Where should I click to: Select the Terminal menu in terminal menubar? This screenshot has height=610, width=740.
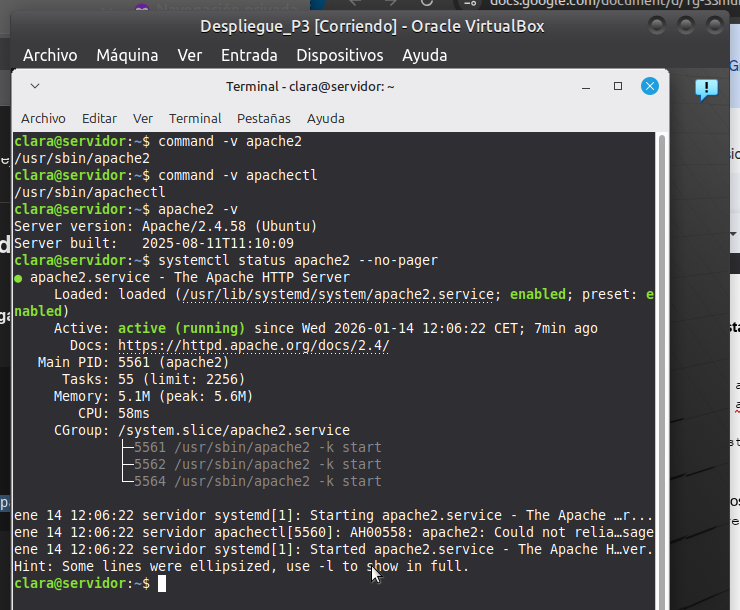coord(195,118)
